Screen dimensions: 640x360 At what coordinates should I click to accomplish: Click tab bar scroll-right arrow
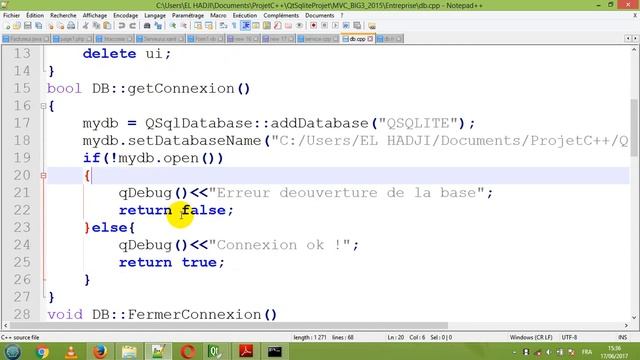click(635, 38)
